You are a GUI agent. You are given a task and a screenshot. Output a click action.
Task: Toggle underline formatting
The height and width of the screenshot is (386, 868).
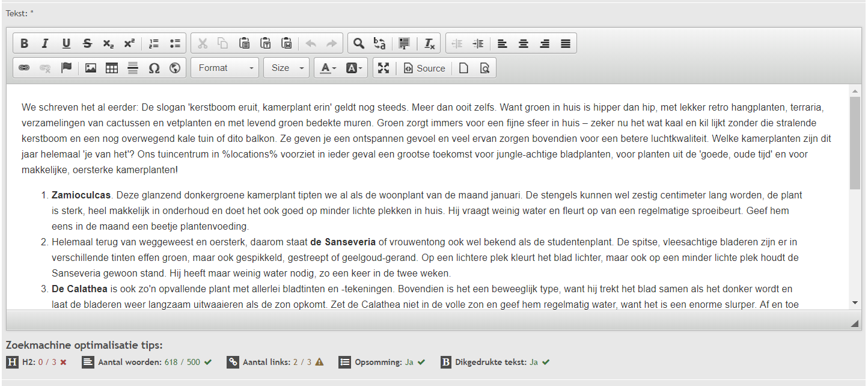point(66,43)
